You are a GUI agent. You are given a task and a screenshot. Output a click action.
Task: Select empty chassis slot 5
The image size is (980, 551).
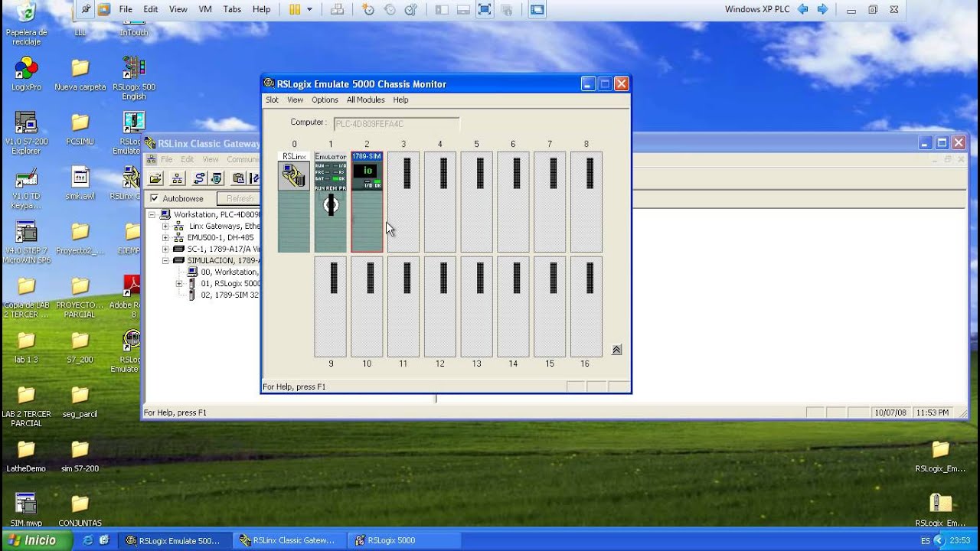[x=476, y=202]
